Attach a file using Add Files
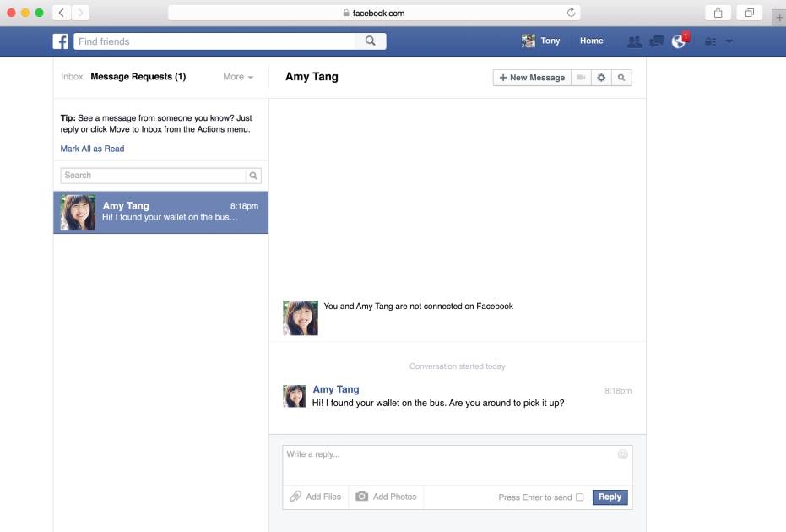 click(315, 497)
